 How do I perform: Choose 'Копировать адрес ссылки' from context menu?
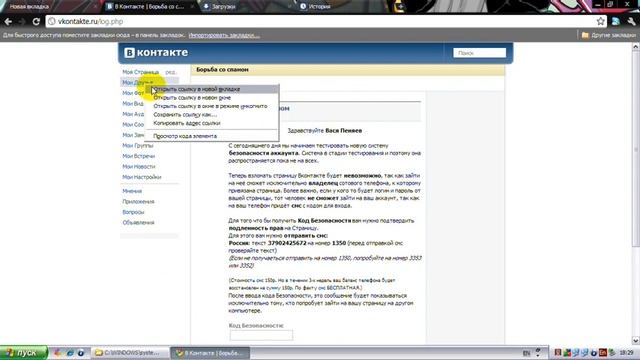click(x=212, y=123)
